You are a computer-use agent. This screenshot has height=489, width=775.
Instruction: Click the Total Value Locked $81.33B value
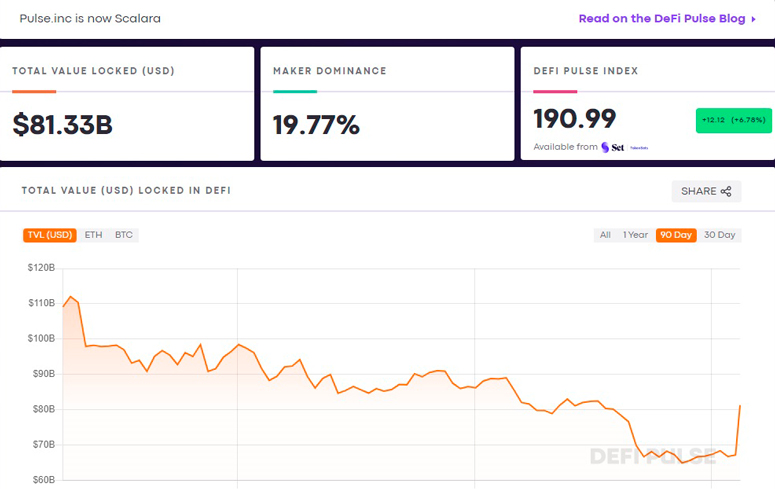point(62,124)
